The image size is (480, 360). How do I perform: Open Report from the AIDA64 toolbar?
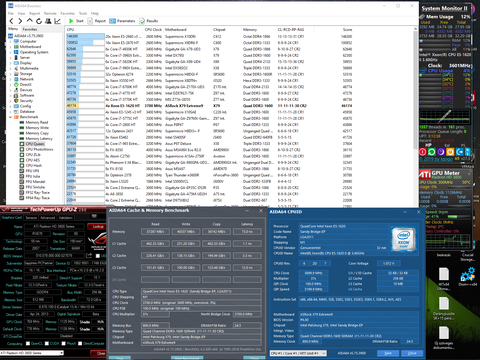[x=97, y=21]
